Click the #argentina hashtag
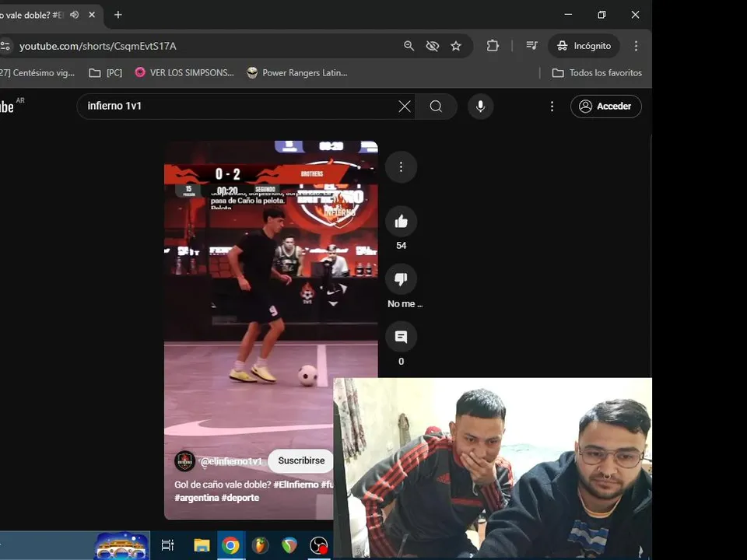 197,498
